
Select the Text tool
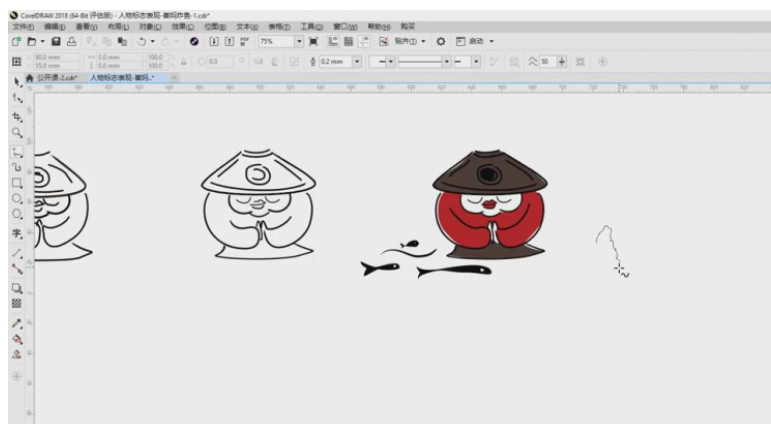point(17,232)
